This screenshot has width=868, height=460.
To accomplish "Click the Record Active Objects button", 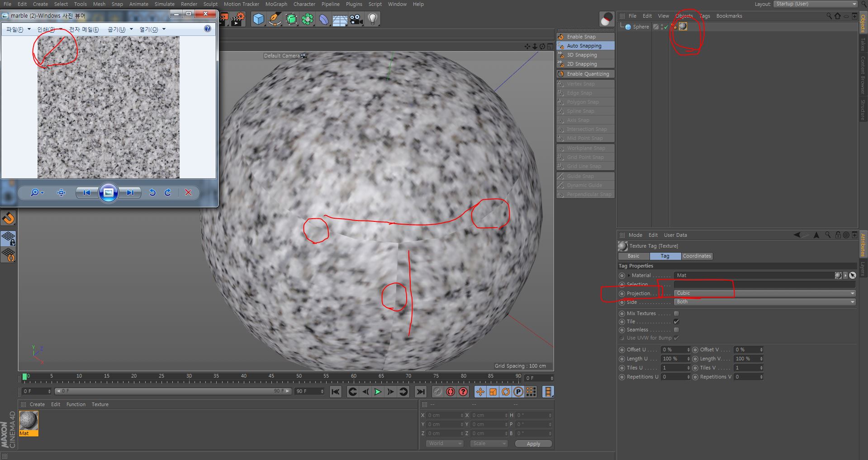I will [x=437, y=392].
